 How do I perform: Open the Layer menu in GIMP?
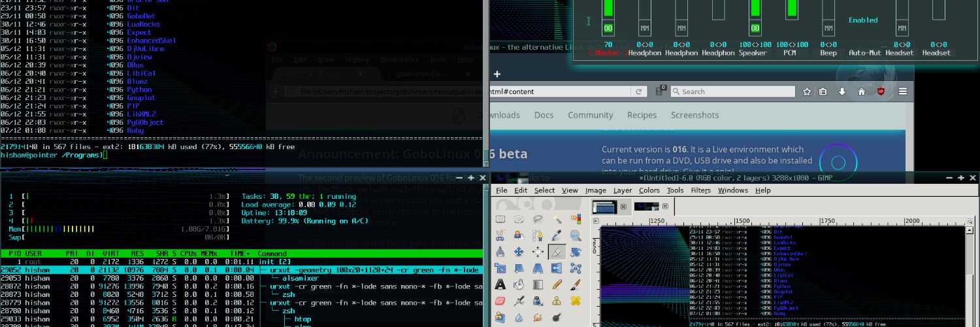623,190
